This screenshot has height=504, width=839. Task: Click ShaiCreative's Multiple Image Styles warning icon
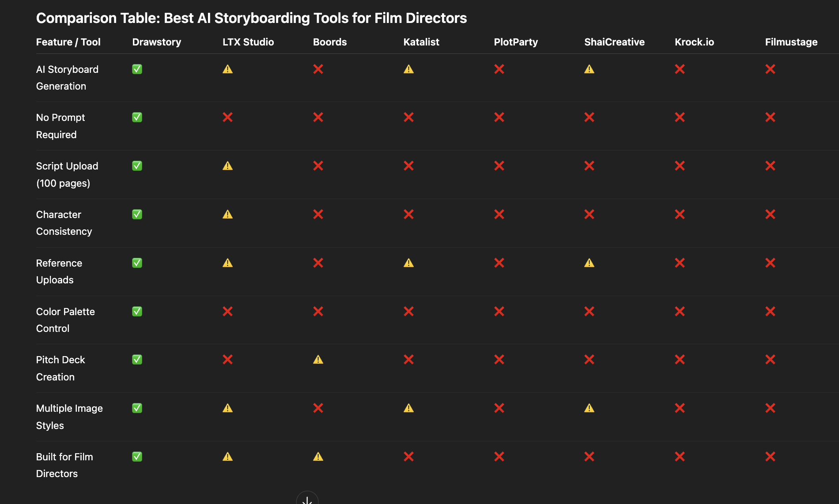589,408
